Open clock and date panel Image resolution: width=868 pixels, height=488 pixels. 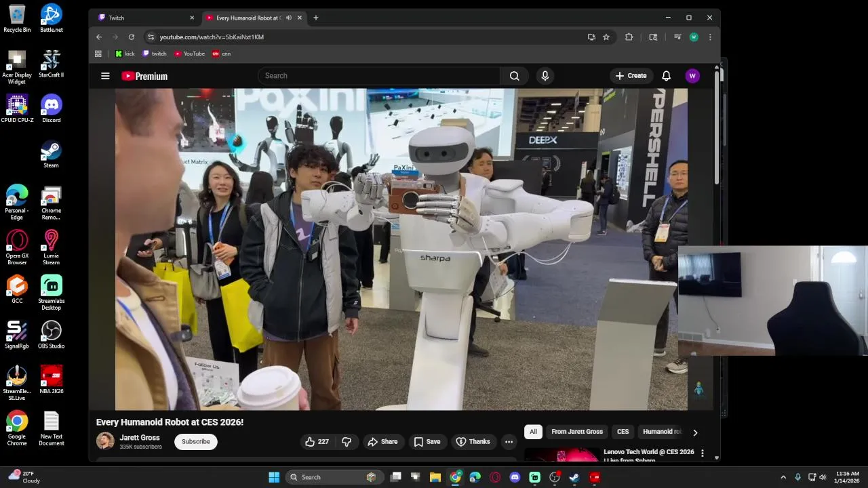(847, 477)
